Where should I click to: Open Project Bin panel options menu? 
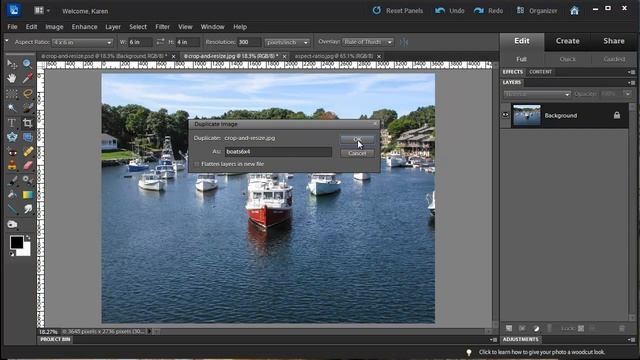coord(493,340)
